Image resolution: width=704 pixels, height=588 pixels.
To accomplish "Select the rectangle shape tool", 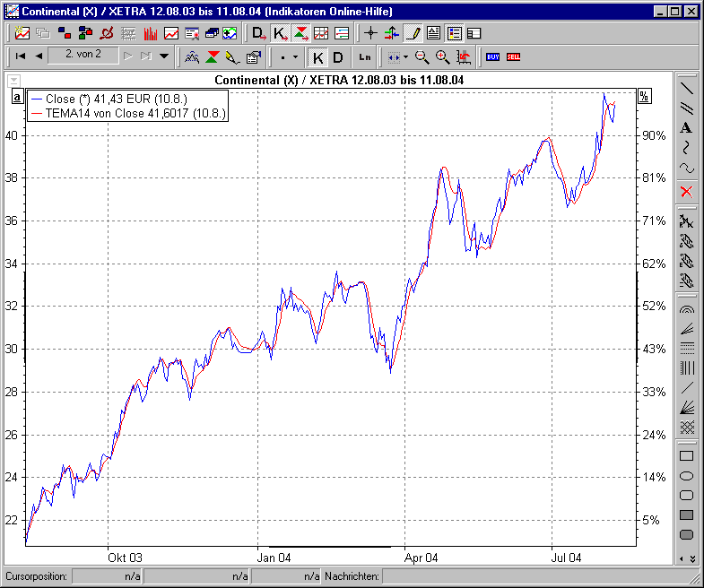I will (686, 455).
